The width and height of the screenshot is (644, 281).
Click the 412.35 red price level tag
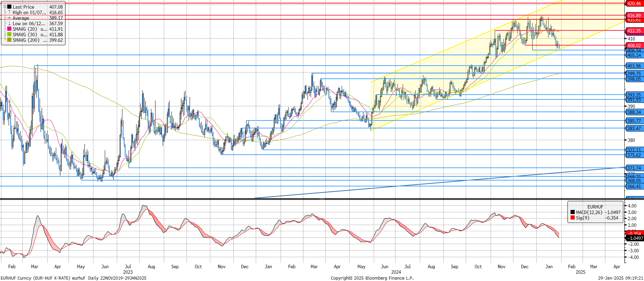634,31
